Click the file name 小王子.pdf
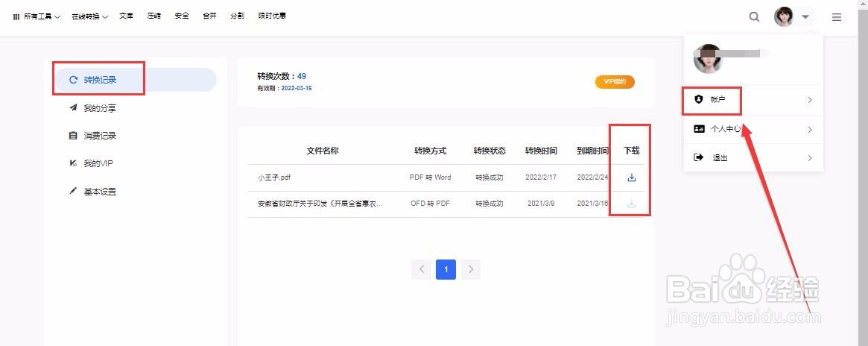Image resolution: width=868 pixels, height=346 pixels. pos(275,177)
